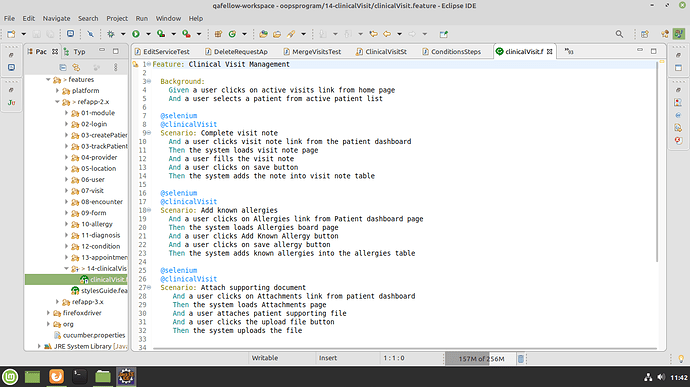Screen dimensions: 690x387
Task: Expand the 10-allergy folder
Action: (x=66, y=224)
